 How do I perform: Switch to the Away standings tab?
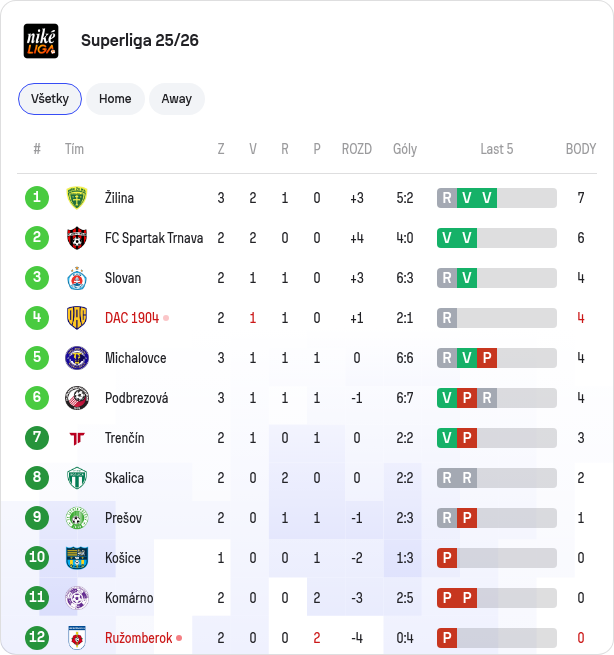pyautogui.click(x=177, y=99)
